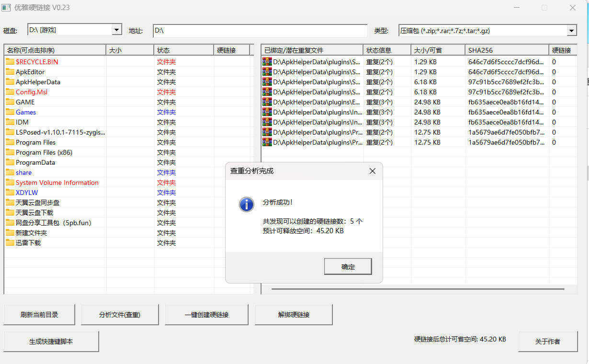Open 关于作者 information
This screenshot has width=589, height=364.
[x=548, y=341]
